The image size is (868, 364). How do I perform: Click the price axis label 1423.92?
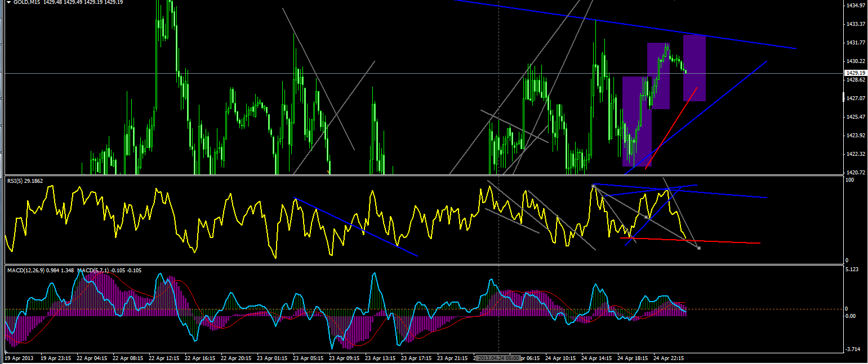856,135
